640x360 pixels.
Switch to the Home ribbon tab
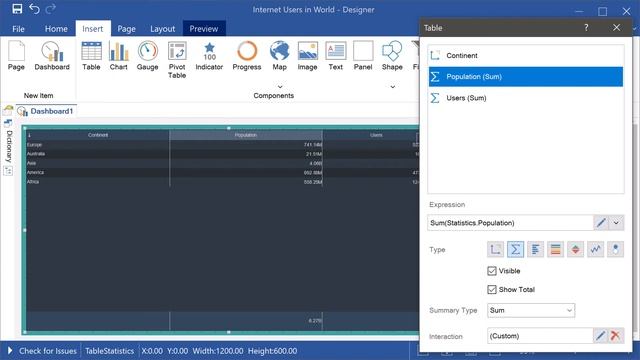click(x=56, y=29)
